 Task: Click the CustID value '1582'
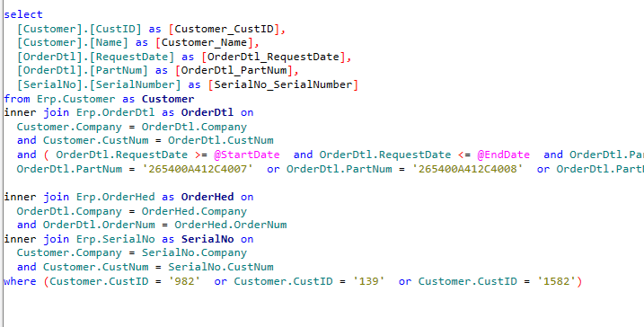[x=556, y=282]
